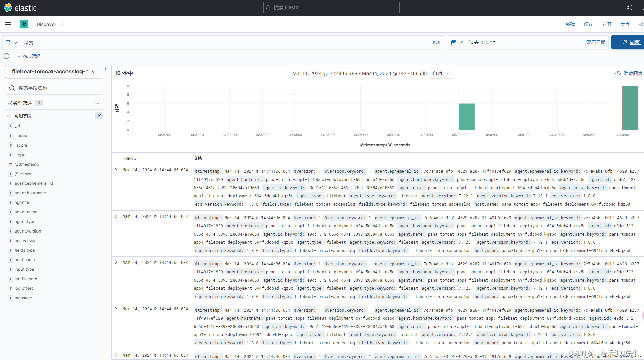Screen dimensions: 644x360
Task: Select the agent.ephemeral_id field
Action: [x=34, y=183]
